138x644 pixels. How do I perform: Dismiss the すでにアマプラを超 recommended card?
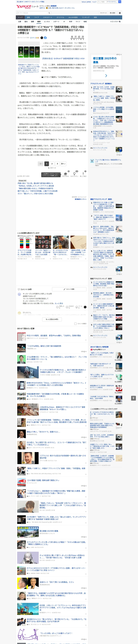33,259
